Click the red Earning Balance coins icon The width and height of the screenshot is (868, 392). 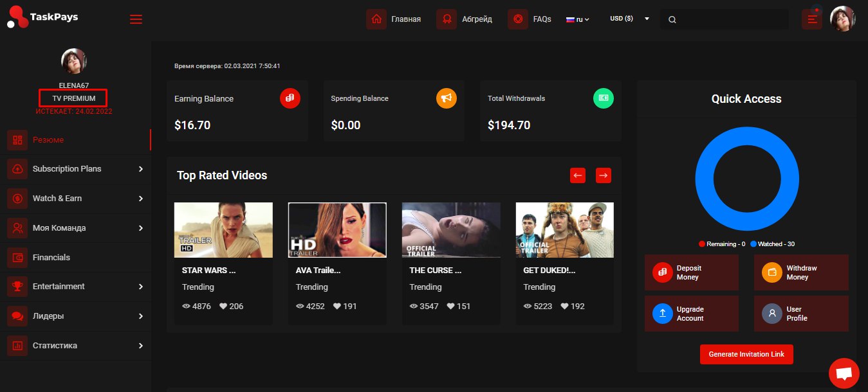(x=290, y=98)
